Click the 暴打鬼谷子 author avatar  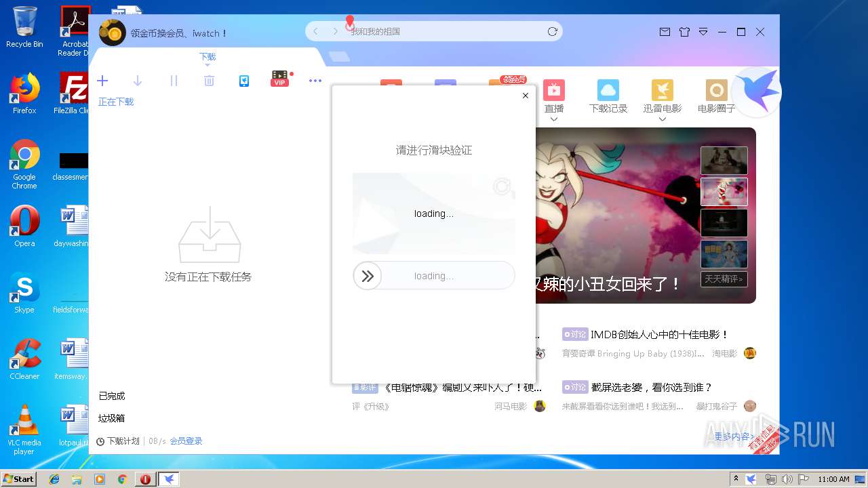point(750,406)
